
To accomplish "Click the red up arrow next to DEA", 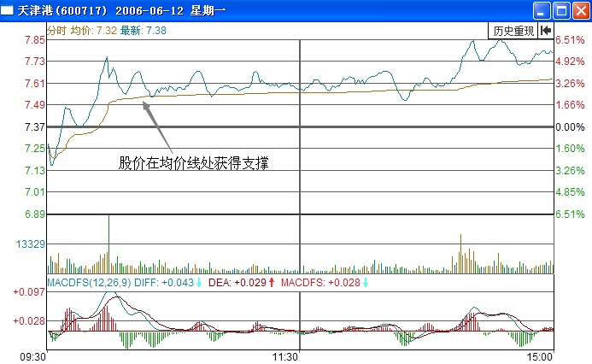I will 272,283.
